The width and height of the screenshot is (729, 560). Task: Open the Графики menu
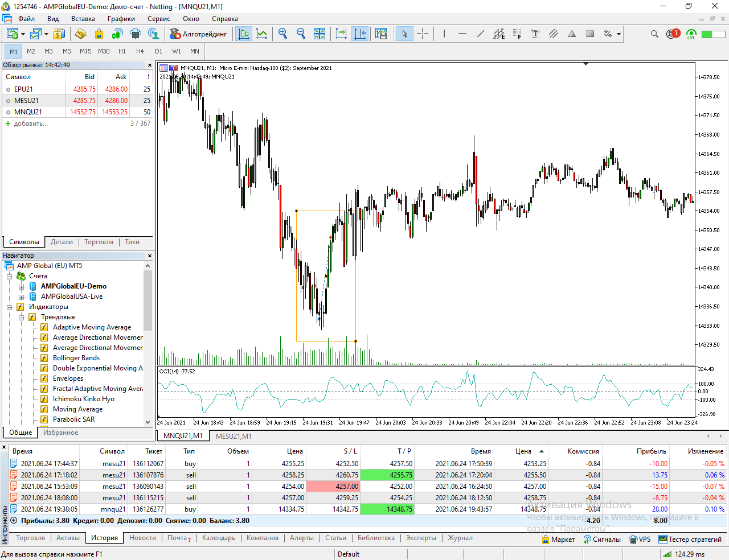(x=121, y=19)
